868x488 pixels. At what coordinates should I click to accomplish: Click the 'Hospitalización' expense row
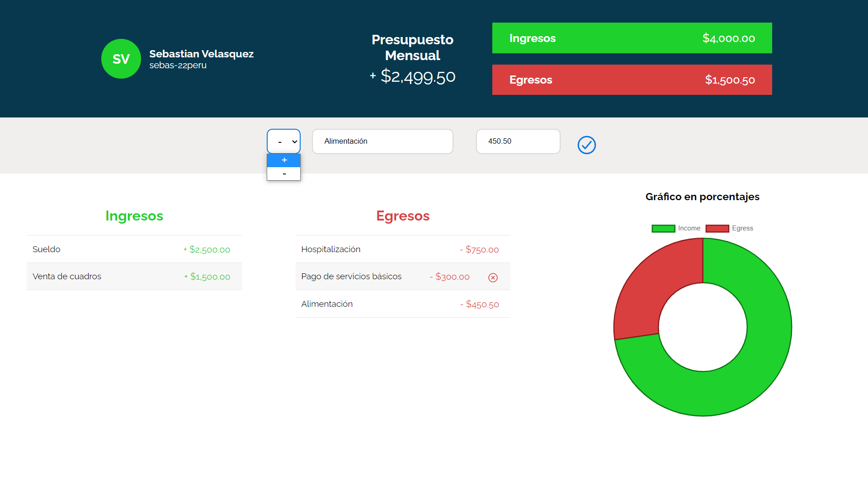coord(402,249)
